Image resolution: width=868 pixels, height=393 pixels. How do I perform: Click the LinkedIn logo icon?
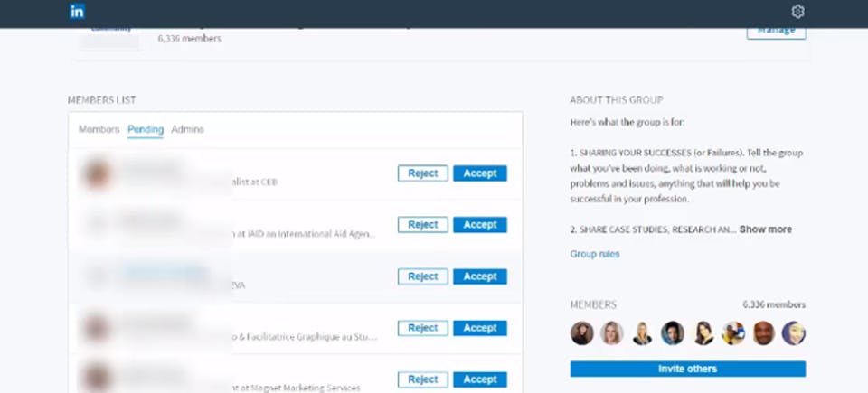(77, 11)
